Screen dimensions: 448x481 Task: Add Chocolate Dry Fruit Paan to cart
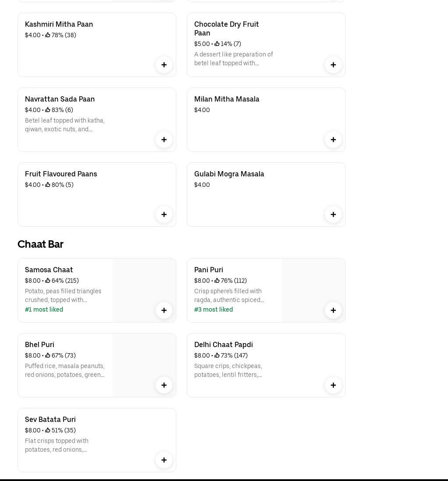(x=333, y=65)
